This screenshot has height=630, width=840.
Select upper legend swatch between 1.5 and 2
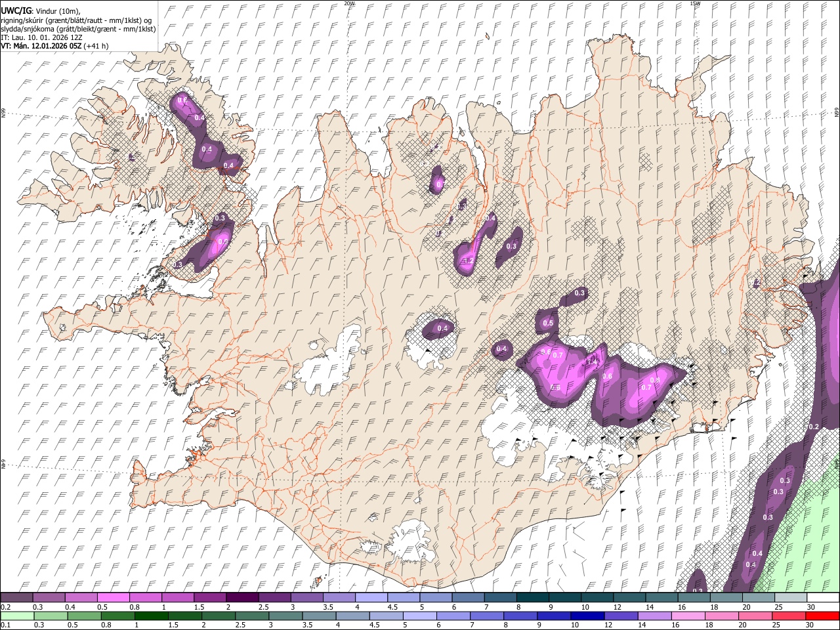point(210,598)
